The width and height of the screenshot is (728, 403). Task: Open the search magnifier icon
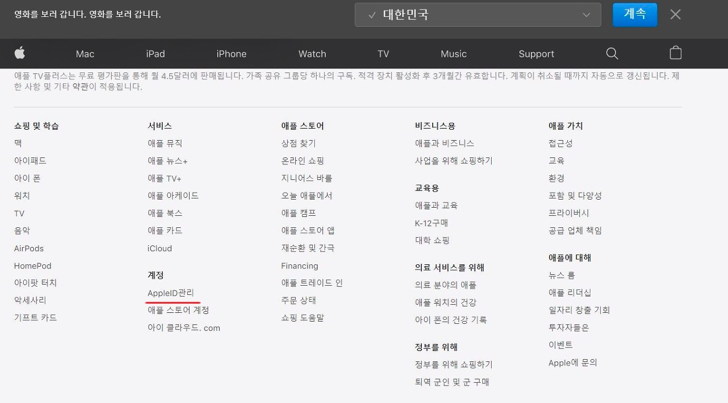(612, 53)
